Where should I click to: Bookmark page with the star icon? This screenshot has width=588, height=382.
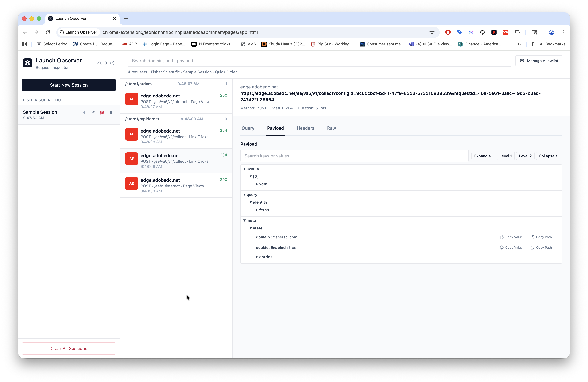(x=432, y=32)
